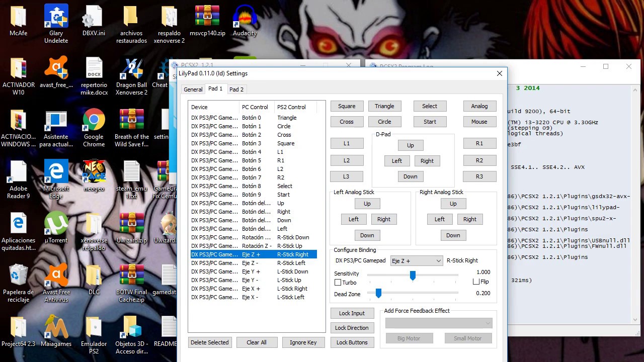
Task: Open the Force Feedback Effect dropdown
Action: pyautogui.click(x=439, y=323)
